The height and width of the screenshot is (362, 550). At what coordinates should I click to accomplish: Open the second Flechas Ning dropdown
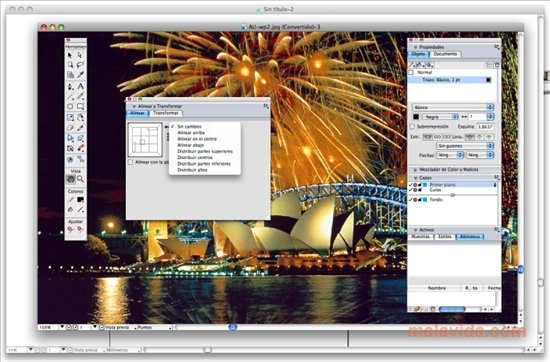tap(480, 155)
